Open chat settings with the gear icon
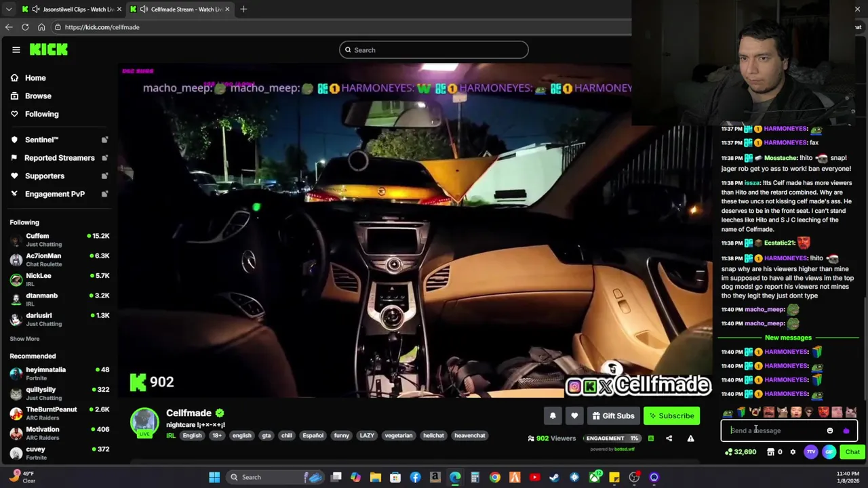The image size is (868, 488). point(793,452)
